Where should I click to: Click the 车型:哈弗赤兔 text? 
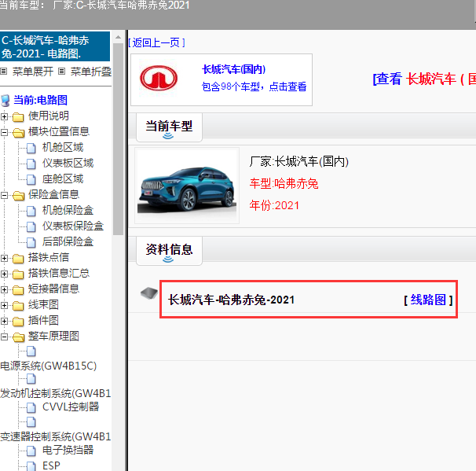pyautogui.click(x=284, y=183)
